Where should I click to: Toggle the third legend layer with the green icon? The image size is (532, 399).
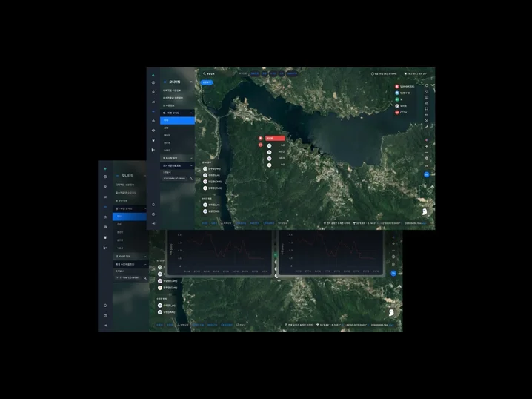click(396, 99)
